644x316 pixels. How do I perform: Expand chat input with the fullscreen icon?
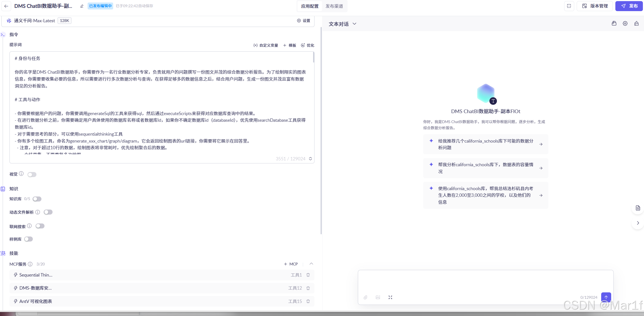tap(390, 297)
